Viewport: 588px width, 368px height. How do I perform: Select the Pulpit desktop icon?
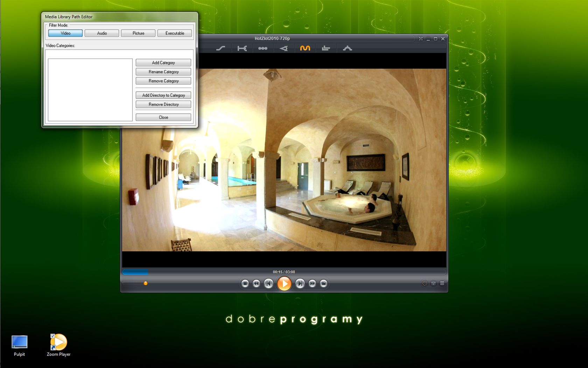[19, 346]
